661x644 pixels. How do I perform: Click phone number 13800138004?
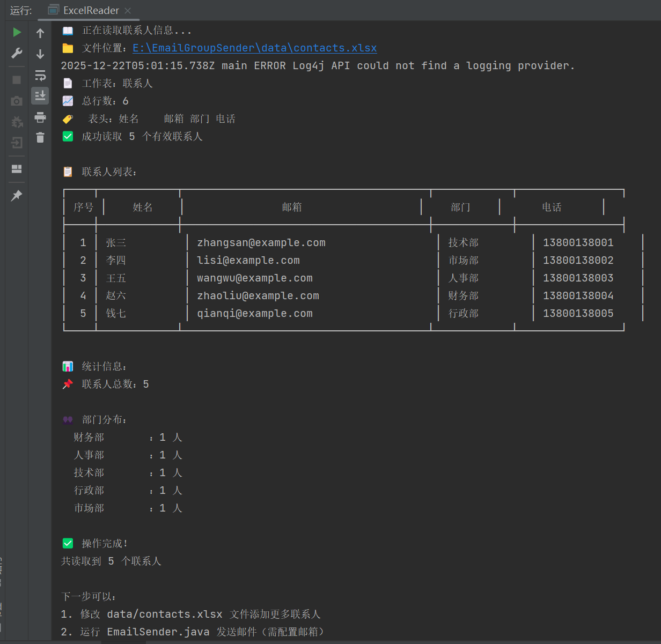[x=578, y=295]
